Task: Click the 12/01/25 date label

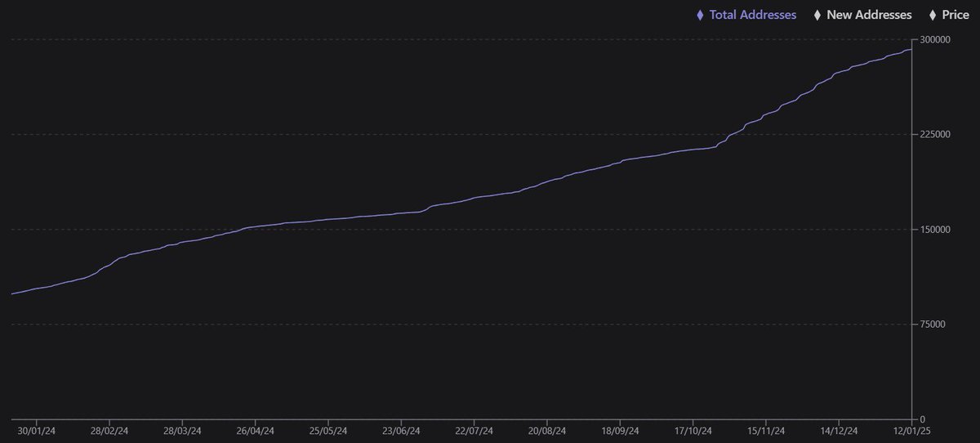Action: tap(911, 432)
